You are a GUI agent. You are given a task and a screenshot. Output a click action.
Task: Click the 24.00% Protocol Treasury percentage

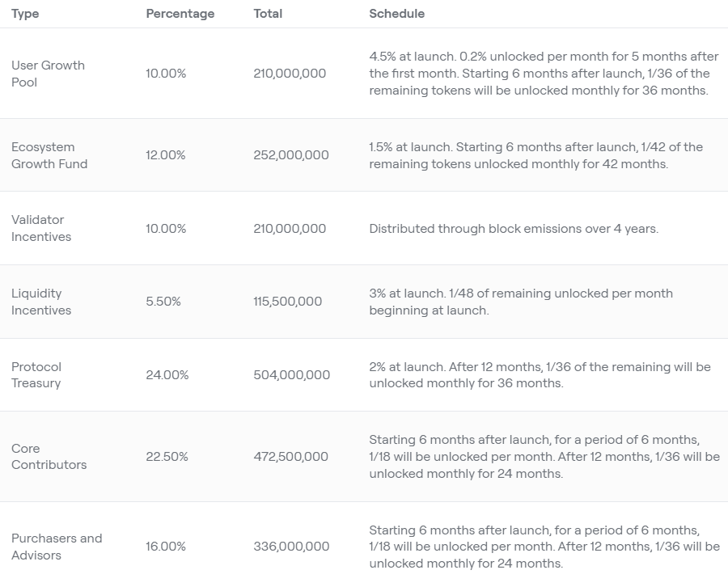[x=167, y=375]
